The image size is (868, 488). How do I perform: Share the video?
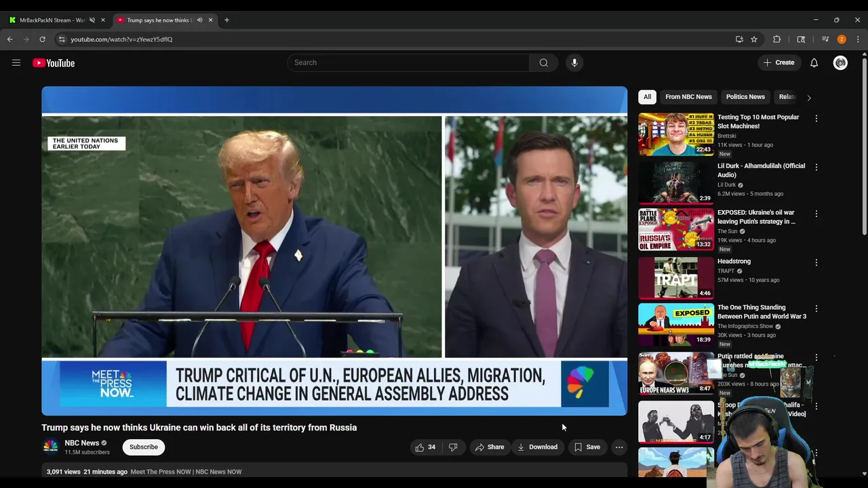[x=490, y=447]
